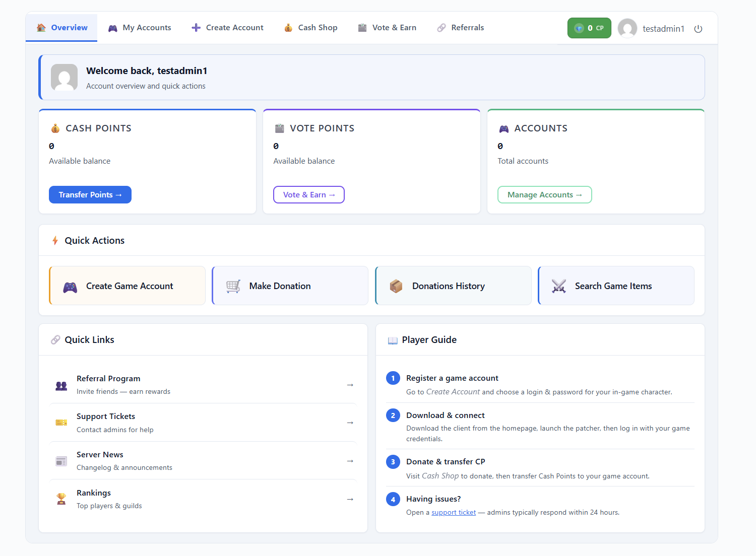Choose the Make Donation label

click(280, 286)
